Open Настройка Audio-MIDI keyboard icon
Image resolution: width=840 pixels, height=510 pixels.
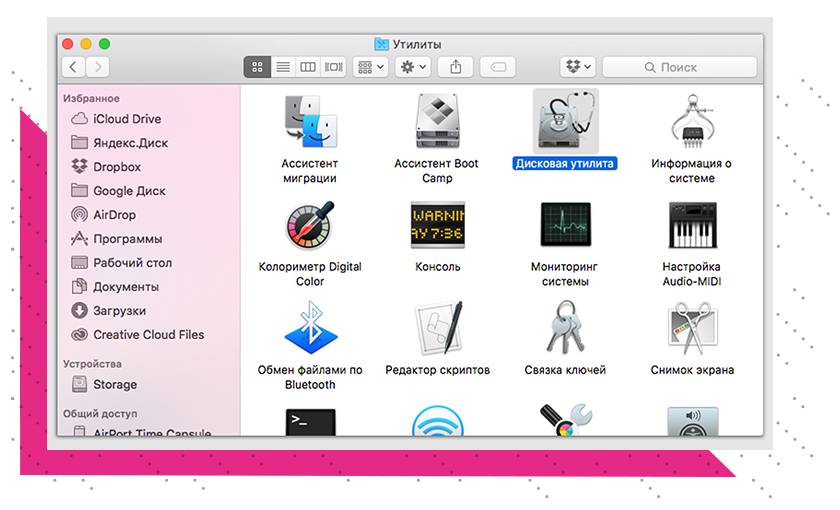click(x=693, y=225)
